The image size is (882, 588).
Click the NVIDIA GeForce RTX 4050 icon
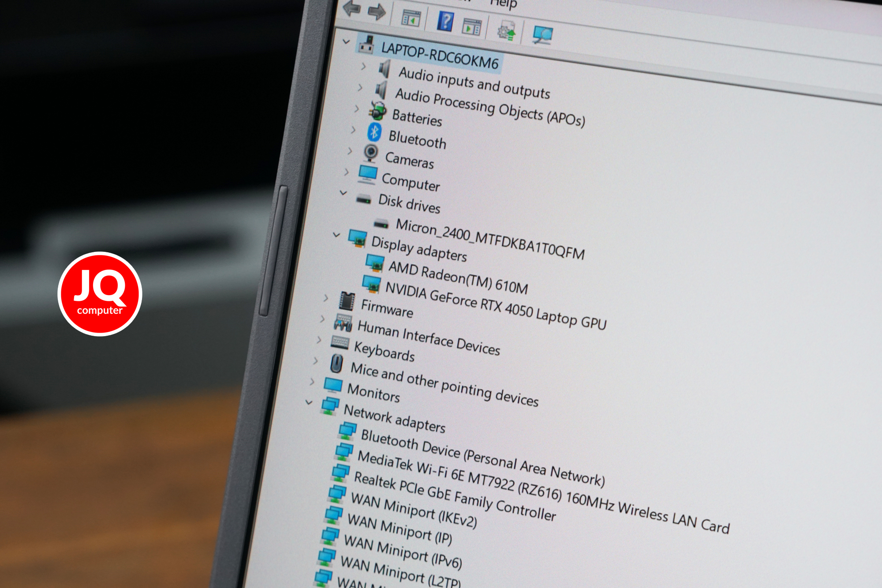point(371,284)
